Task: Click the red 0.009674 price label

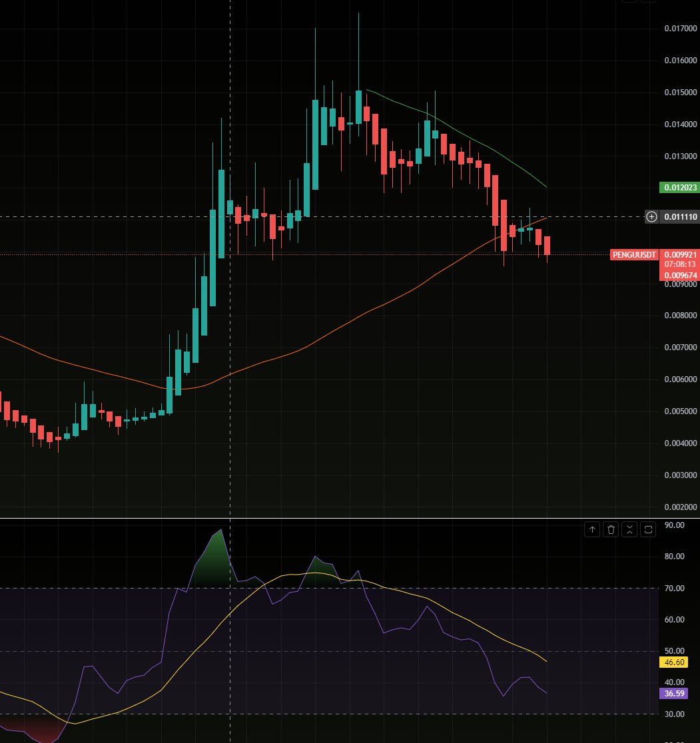Action: (x=680, y=276)
